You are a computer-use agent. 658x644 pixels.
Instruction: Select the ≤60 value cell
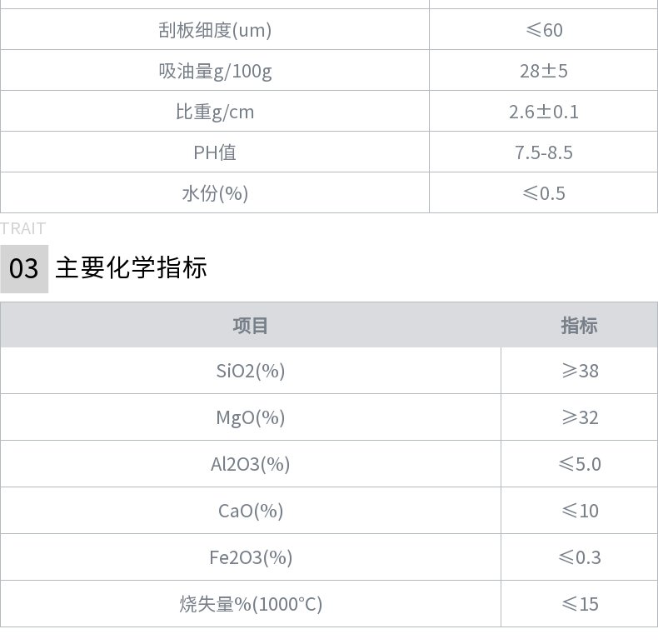[544, 30]
